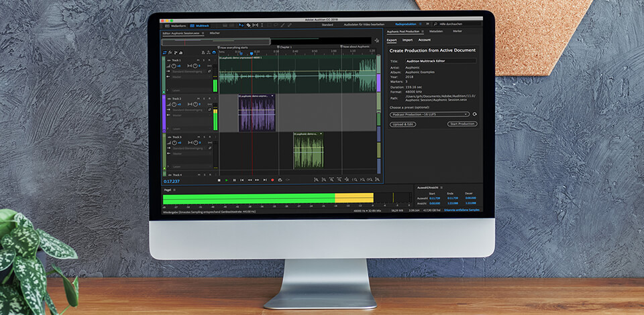Click into the Title input field
This screenshot has height=315, width=644.
click(441, 61)
